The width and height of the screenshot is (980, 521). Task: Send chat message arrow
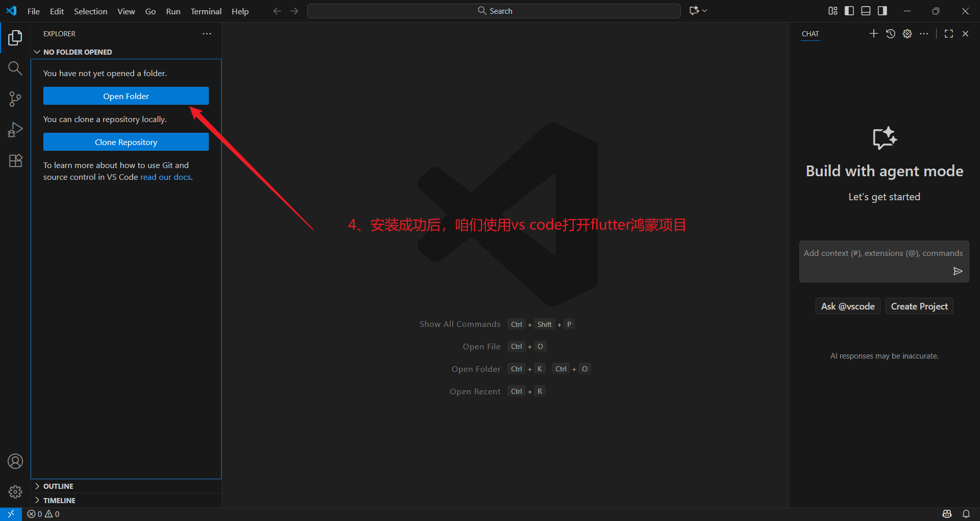[x=958, y=271]
